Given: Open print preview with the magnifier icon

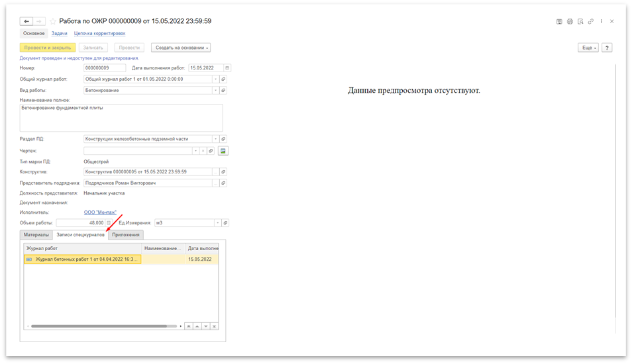Looking at the screenshot, I should click(x=580, y=21).
